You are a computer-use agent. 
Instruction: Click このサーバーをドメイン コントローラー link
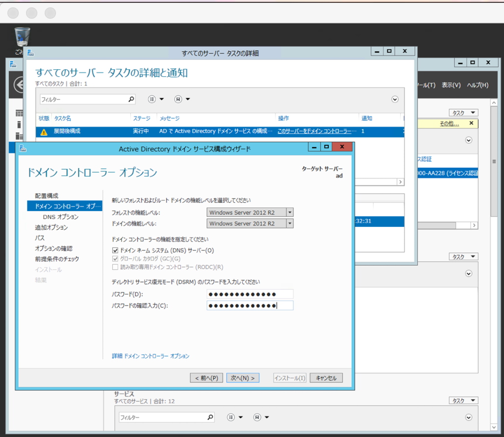317,131
